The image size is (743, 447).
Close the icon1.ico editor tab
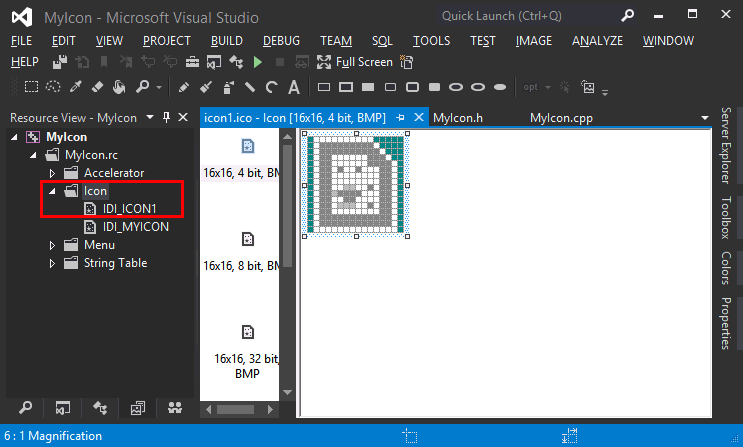419,117
